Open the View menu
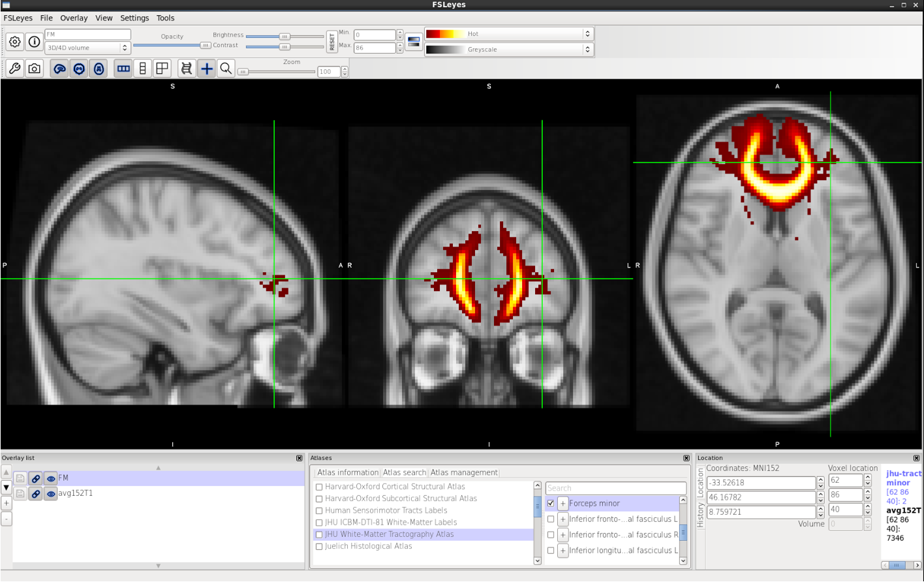 [104, 18]
